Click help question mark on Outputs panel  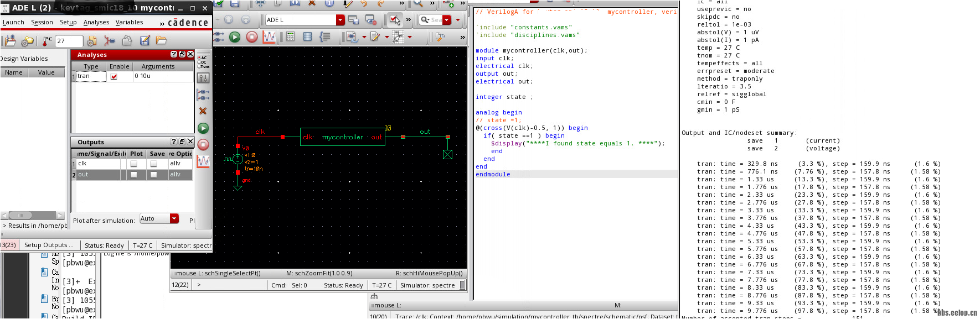coord(174,142)
